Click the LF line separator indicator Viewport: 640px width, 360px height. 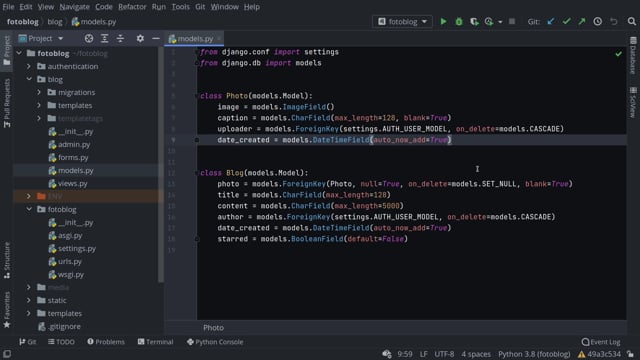point(423,354)
